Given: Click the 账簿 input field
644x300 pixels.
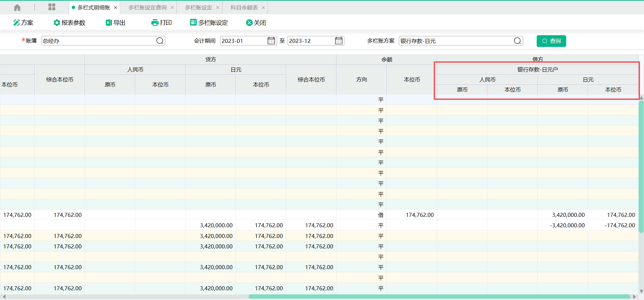Looking at the screenshot, I should pos(97,41).
